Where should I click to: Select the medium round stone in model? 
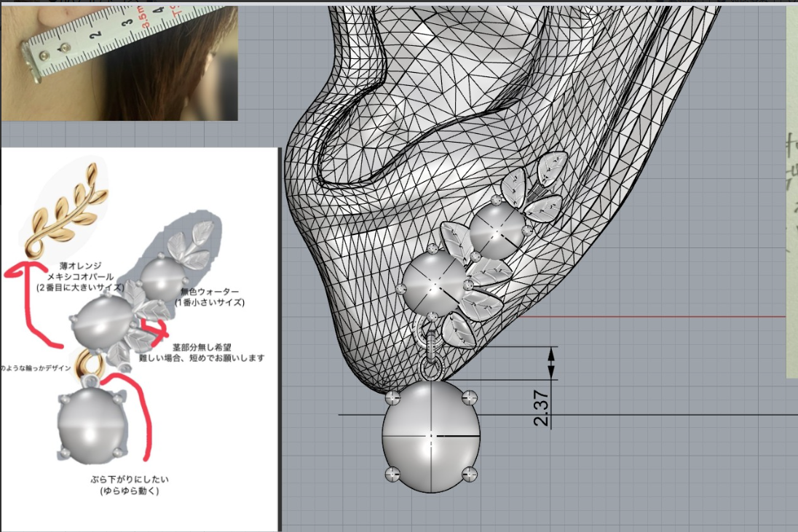coord(434,285)
